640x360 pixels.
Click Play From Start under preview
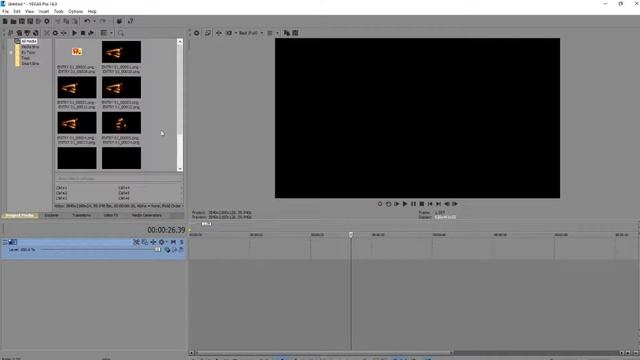tap(396, 204)
